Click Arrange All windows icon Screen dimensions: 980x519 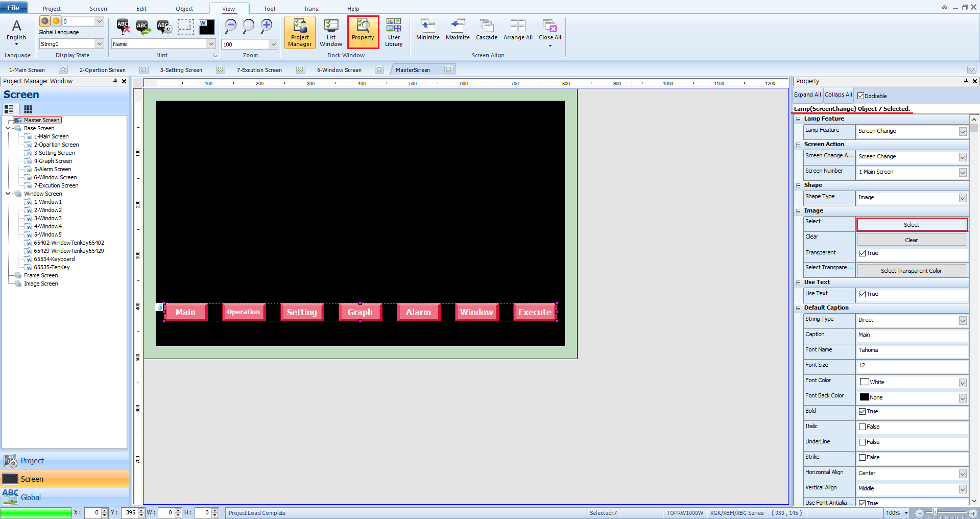[518, 30]
